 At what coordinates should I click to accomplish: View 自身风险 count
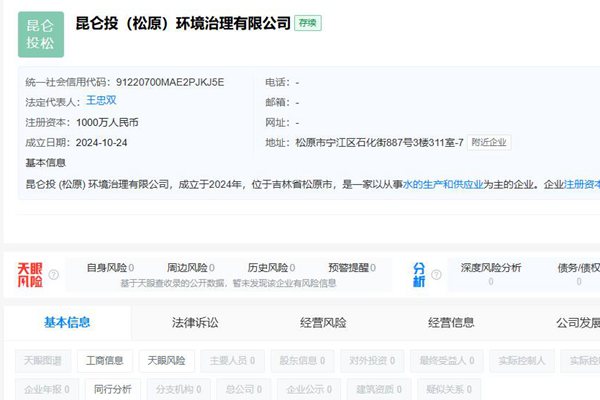tap(110, 268)
